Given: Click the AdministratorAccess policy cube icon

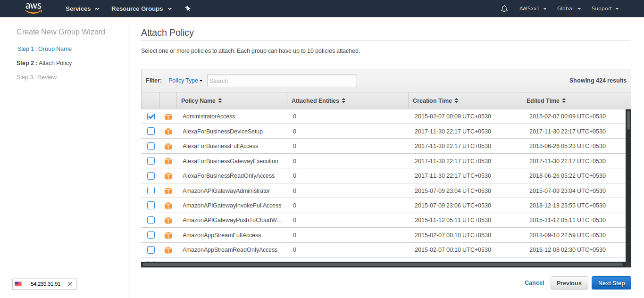Looking at the screenshot, I should (x=168, y=117).
